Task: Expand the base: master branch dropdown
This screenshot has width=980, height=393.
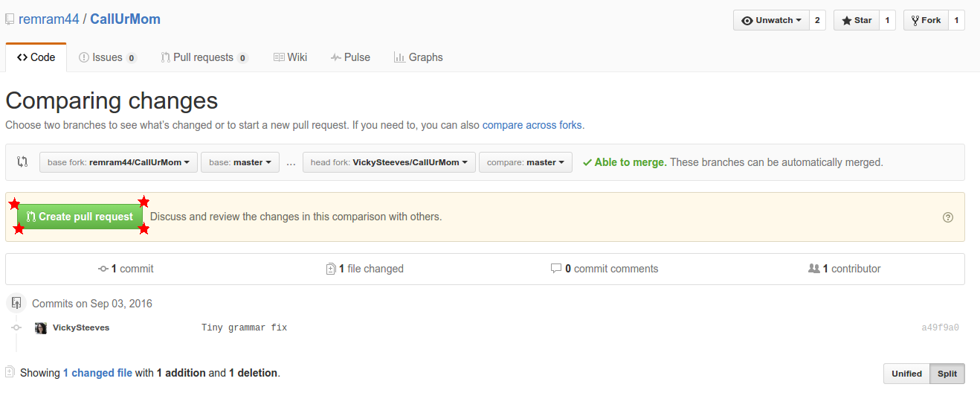Action: click(x=240, y=162)
